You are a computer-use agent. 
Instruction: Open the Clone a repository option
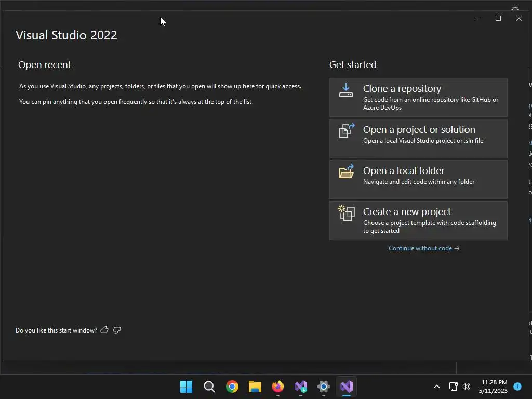point(418,98)
